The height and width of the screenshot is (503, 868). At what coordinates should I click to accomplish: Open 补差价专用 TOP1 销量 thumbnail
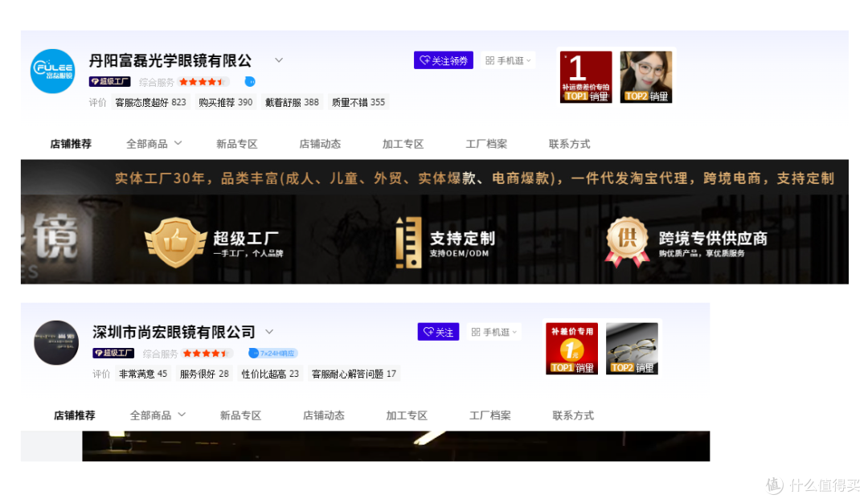tap(572, 349)
